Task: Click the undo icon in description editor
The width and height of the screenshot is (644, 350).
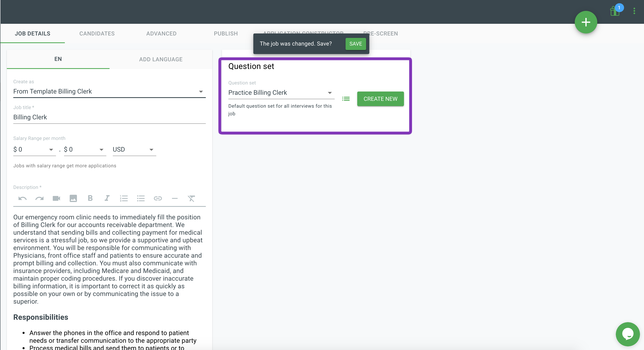Action: tap(23, 199)
